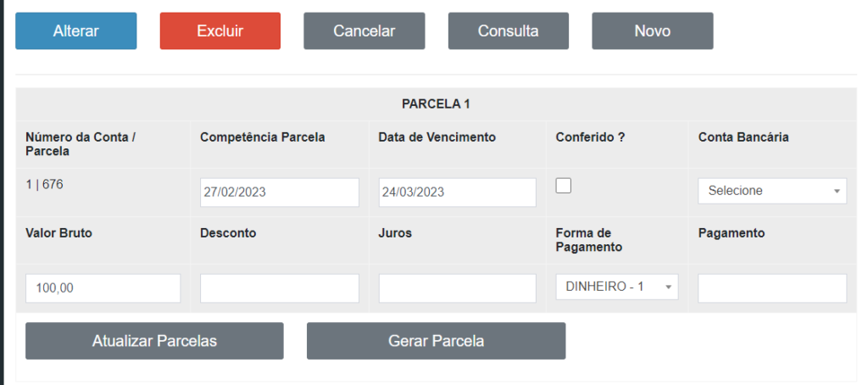Click the Conferido ? column label
Viewport: 868px width, 385px height.
[590, 137]
